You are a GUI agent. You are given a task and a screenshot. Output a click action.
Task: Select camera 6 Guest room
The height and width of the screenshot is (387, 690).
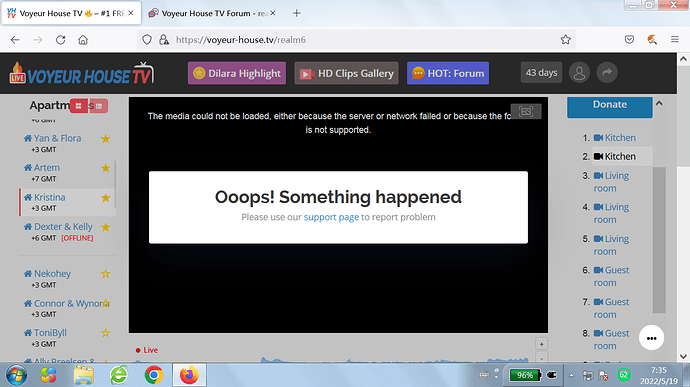point(611,276)
